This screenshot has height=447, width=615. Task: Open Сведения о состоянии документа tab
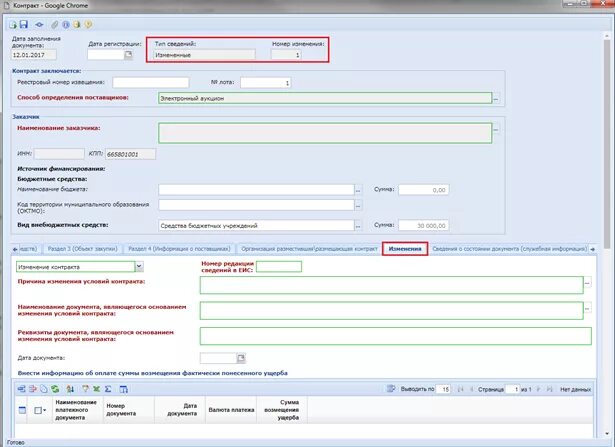509,249
